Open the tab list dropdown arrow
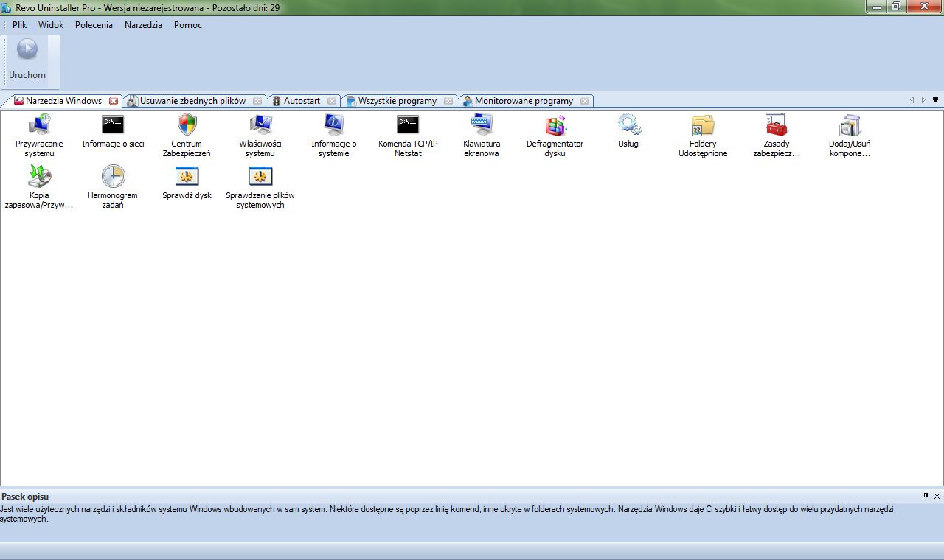The width and height of the screenshot is (944, 560). coord(935,99)
